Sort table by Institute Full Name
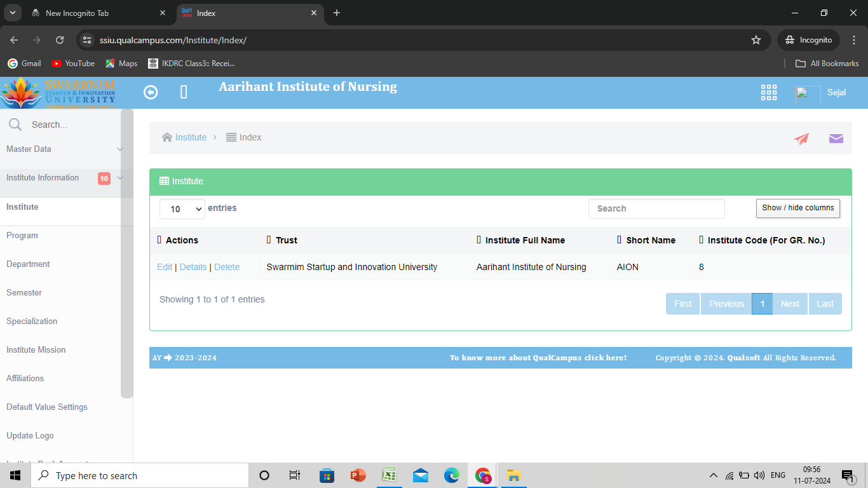The width and height of the screenshot is (868, 488). [x=539, y=240]
